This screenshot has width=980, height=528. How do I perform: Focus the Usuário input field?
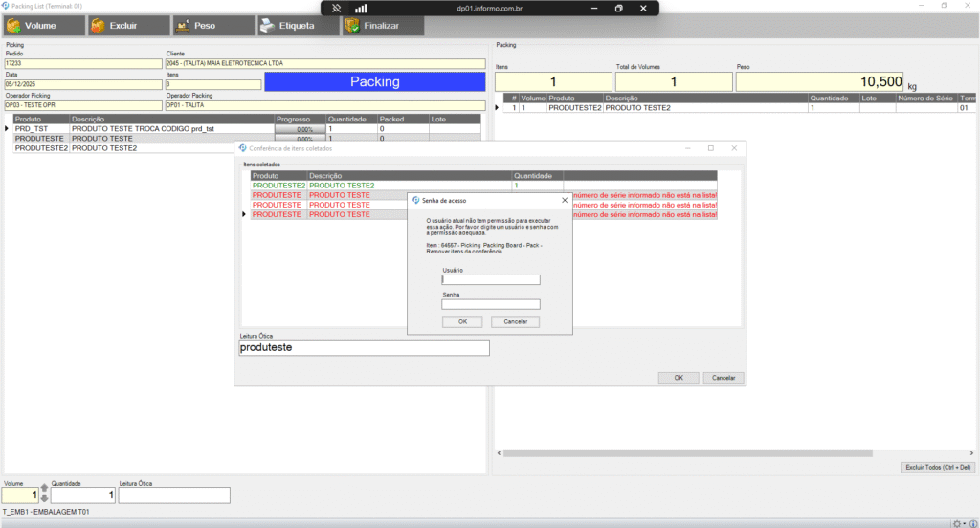491,280
